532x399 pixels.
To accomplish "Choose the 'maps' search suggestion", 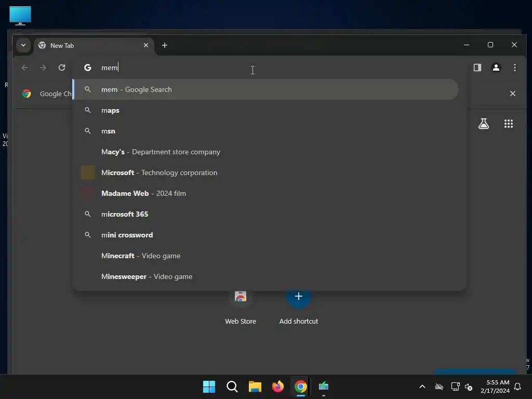I will [x=267, y=110].
